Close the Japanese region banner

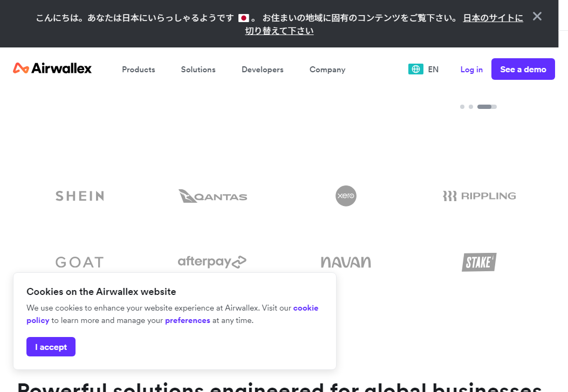537,16
